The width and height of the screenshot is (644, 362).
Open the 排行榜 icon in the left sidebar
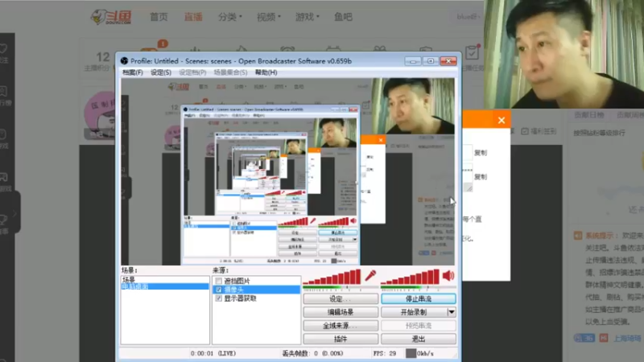(x=4, y=92)
